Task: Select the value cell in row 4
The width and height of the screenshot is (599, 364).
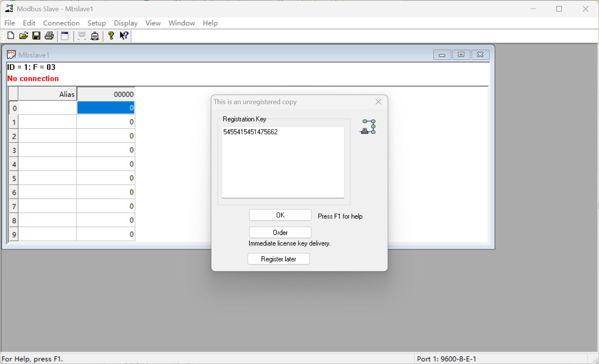Action: click(106, 164)
